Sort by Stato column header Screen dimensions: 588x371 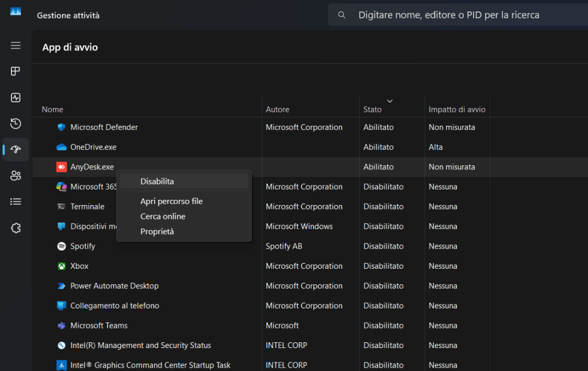[372, 109]
